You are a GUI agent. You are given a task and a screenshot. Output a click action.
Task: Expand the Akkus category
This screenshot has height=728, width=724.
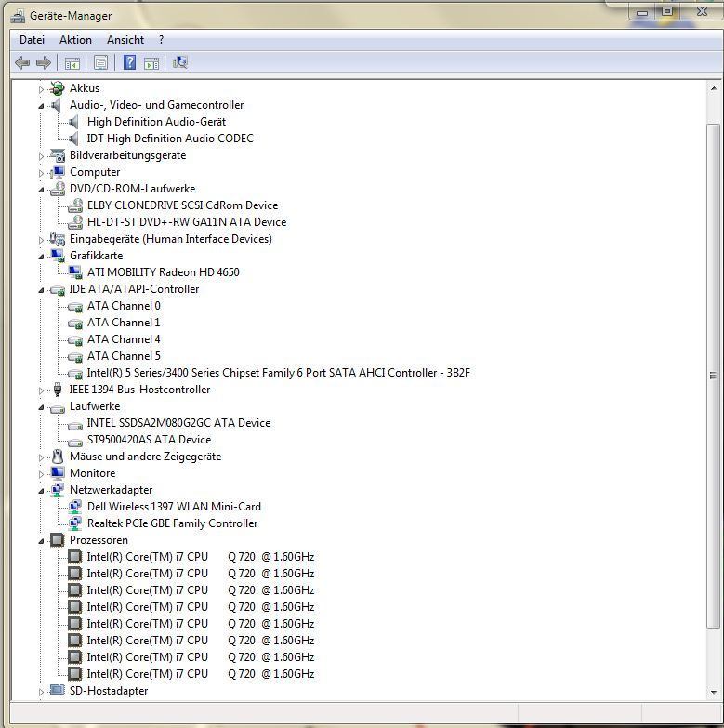coord(41,89)
